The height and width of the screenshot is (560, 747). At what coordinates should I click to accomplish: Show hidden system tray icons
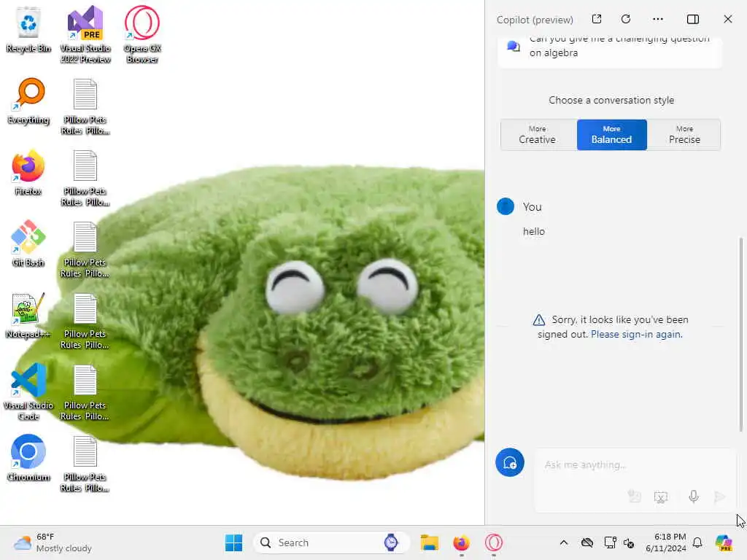coord(564,542)
